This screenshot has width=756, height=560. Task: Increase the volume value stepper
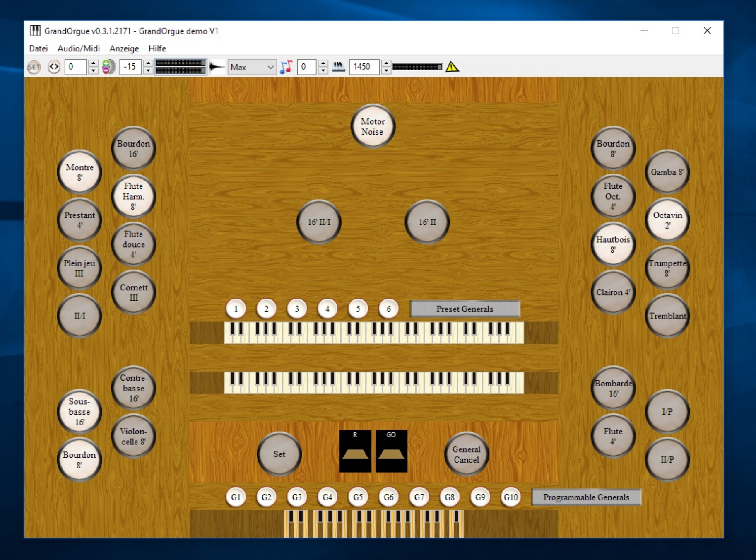tap(148, 63)
